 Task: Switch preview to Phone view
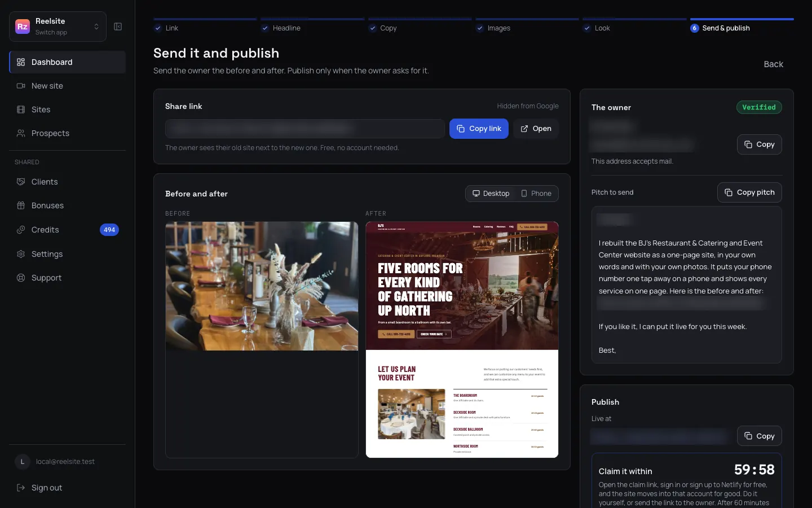coord(536,194)
